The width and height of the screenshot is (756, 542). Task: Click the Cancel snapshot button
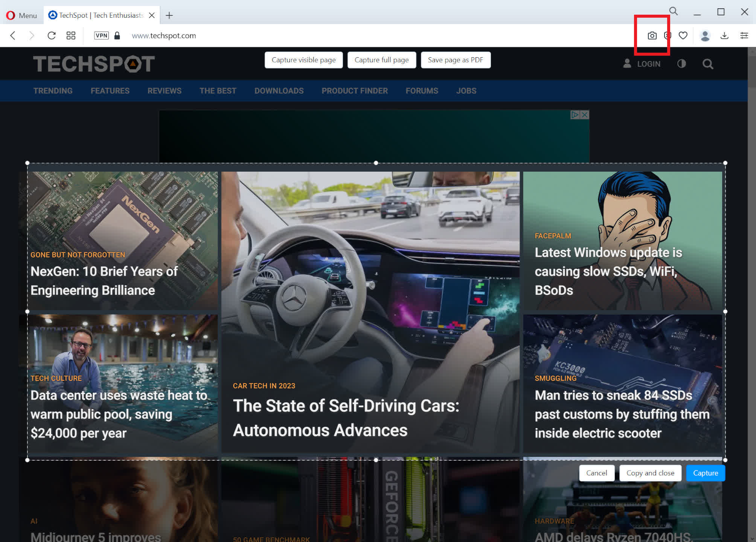[x=596, y=473]
